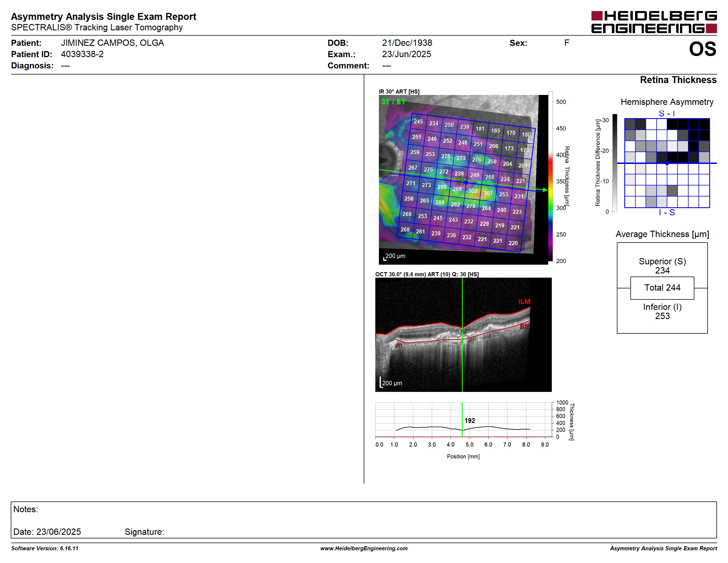This screenshot has width=728, height=563.
Task: Click the ILM label on the OCT scan
Action: (x=524, y=302)
